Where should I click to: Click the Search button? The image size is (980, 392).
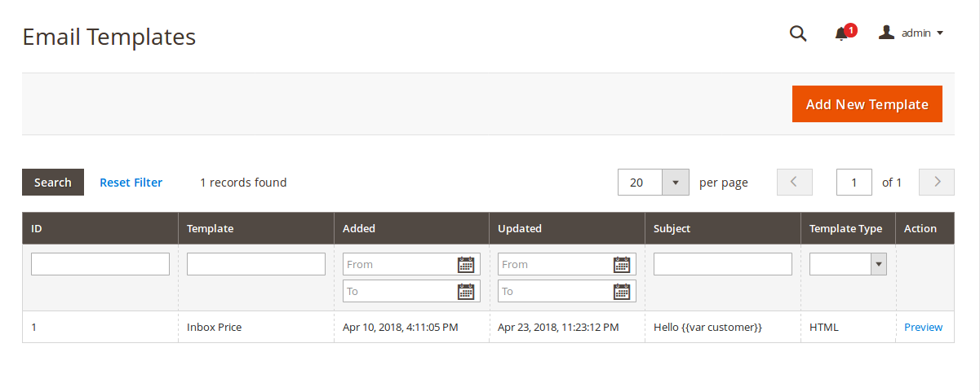[x=53, y=183]
